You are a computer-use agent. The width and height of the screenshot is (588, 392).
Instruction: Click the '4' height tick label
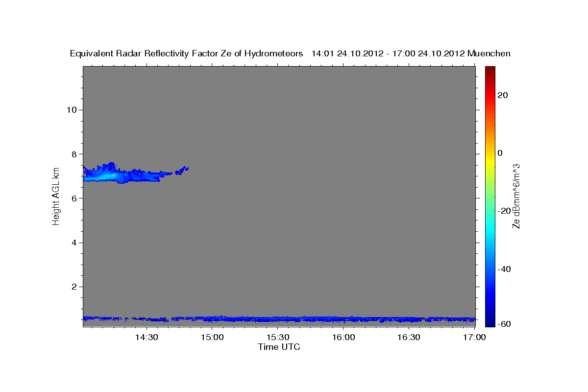tap(73, 243)
